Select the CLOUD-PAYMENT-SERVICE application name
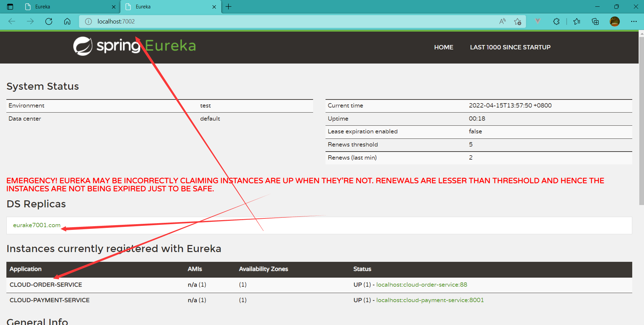 (x=49, y=300)
